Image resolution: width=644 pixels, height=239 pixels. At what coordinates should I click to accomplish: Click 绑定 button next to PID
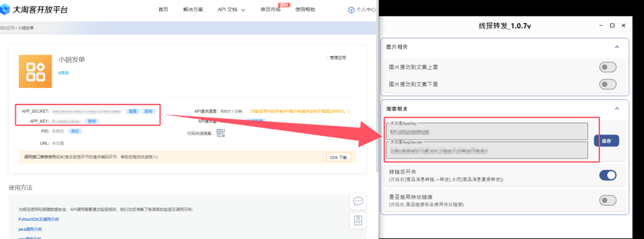(75, 131)
